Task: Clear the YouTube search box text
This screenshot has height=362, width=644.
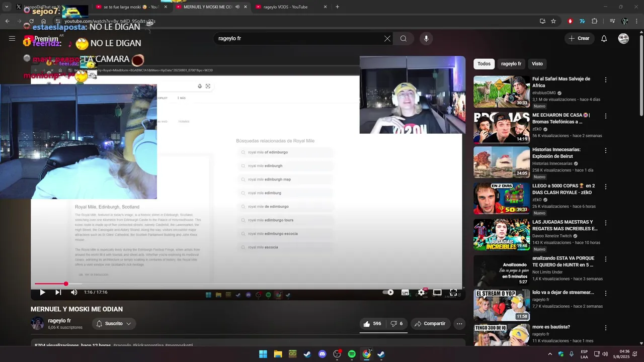Action: pos(387,39)
